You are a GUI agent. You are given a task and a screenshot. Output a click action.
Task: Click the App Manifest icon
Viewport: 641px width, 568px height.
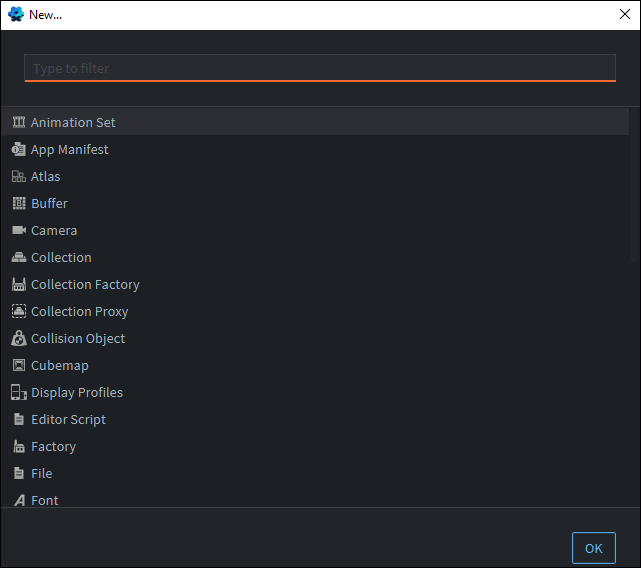(x=18, y=149)
